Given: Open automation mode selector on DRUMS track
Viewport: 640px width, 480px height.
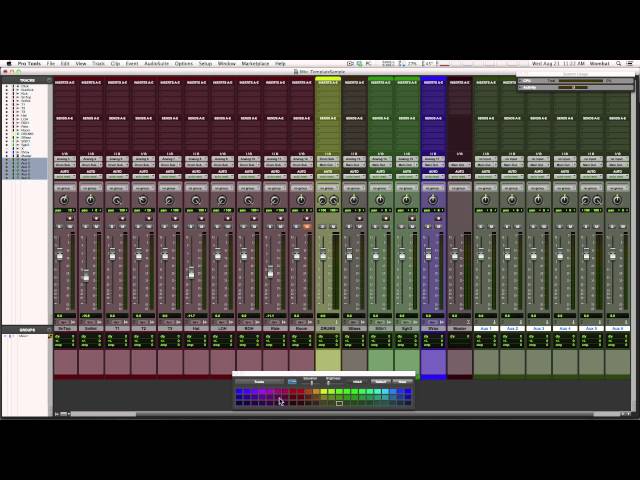Looking at the screenshot, I should coord(328,177).
